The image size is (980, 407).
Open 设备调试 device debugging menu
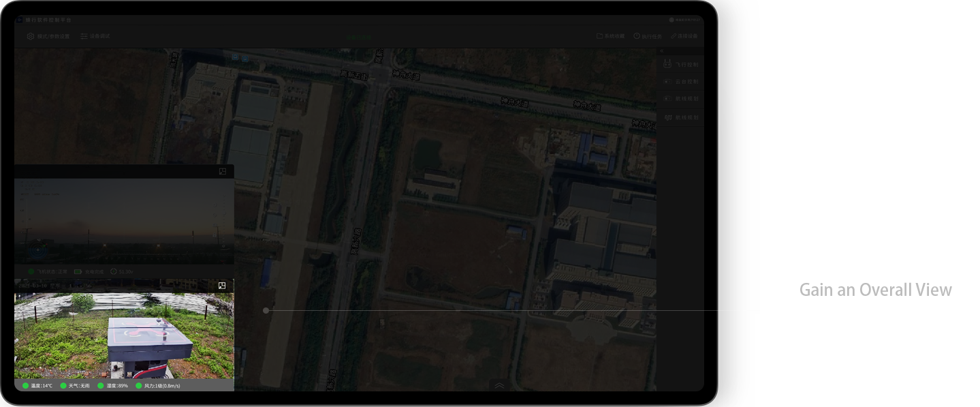coord(95,36)
